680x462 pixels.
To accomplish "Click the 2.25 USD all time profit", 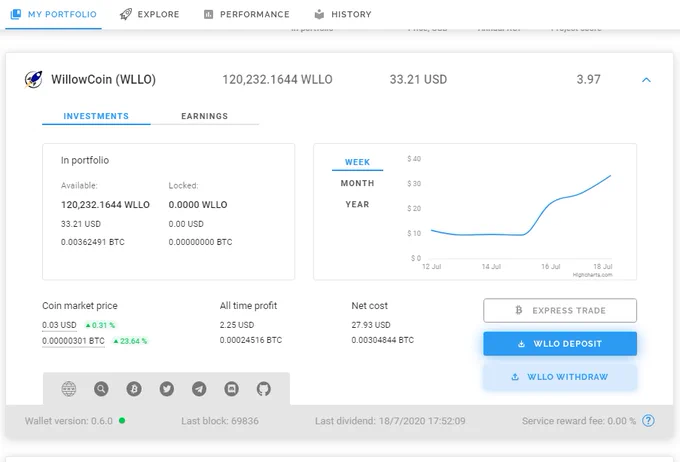I will tap(237, 325).
